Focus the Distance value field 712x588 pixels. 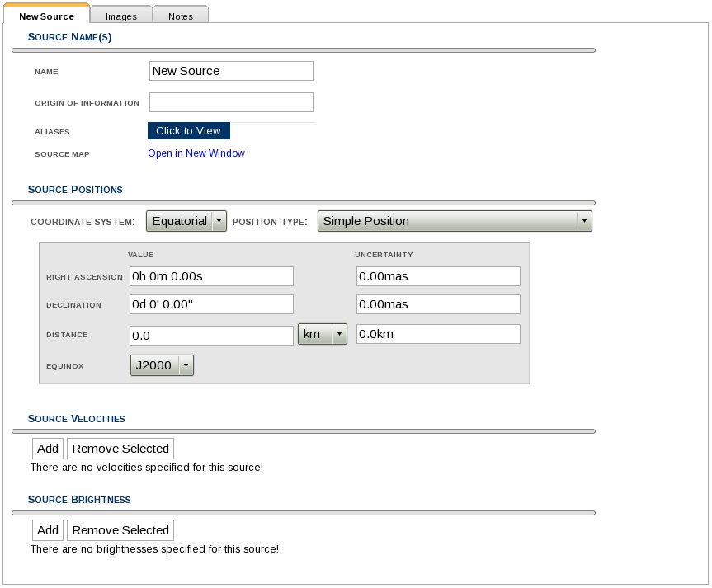tap(211, 335)
